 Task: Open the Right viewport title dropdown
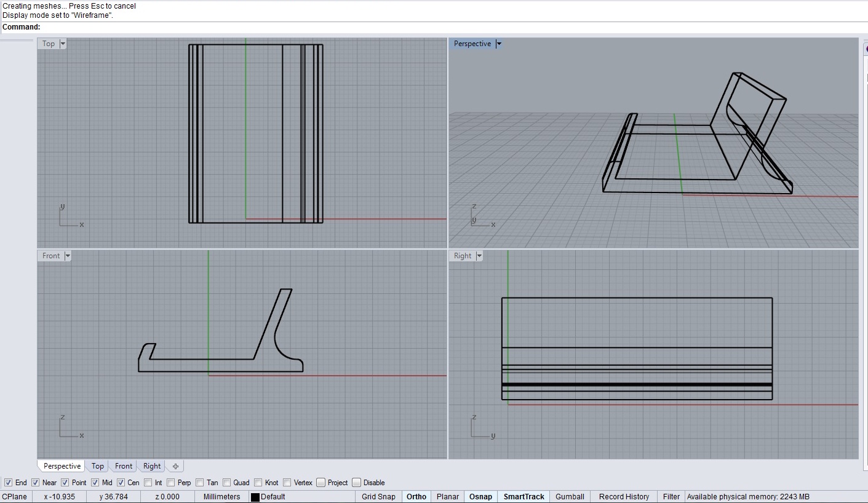(479, 256)
